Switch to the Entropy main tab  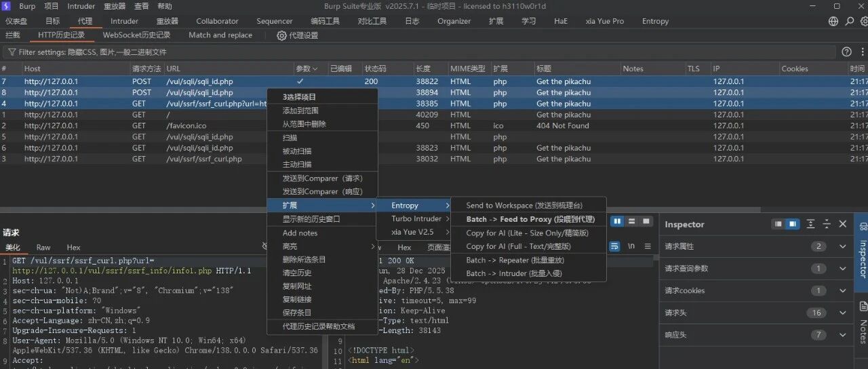coord(655,21)
